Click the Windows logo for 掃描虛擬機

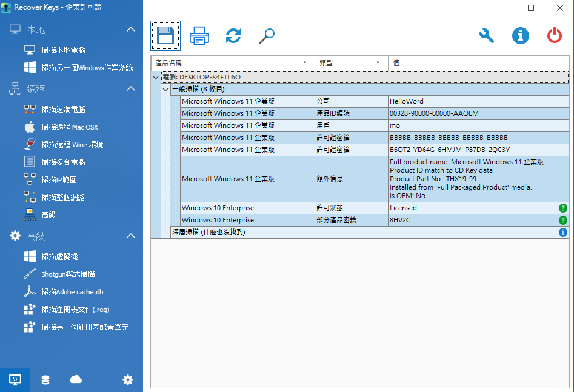30,256
